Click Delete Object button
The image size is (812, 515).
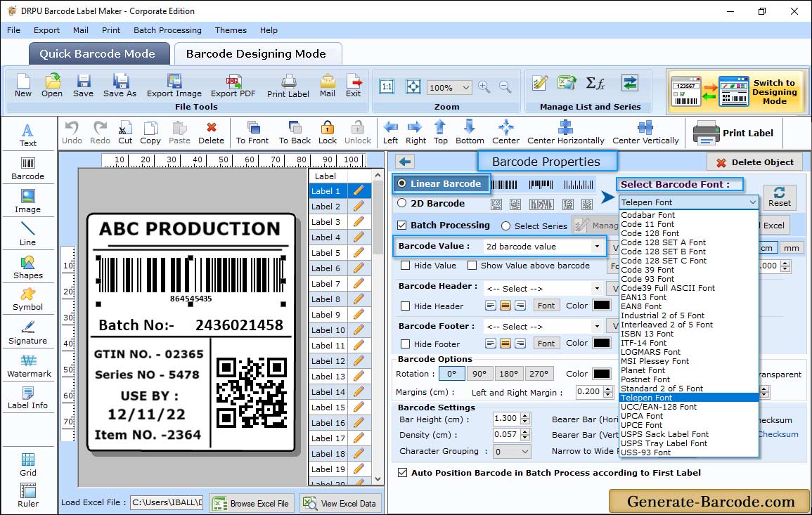(754, 162)
